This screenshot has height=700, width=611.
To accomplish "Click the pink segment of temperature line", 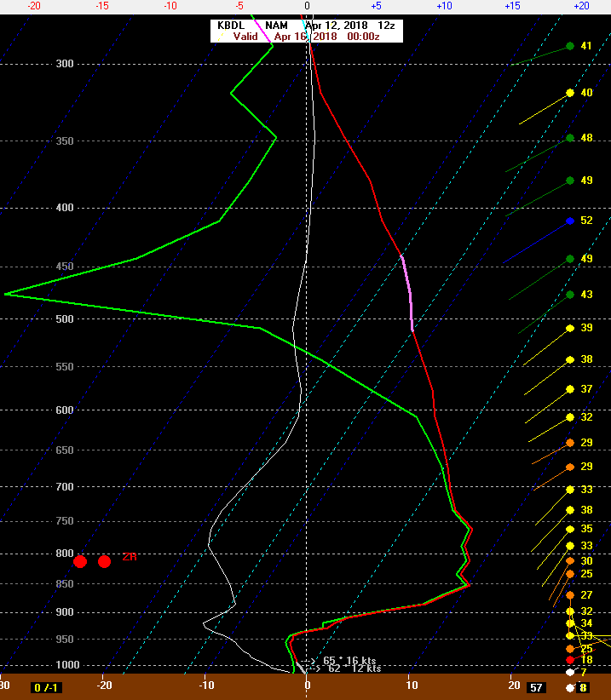I will 407,291.
